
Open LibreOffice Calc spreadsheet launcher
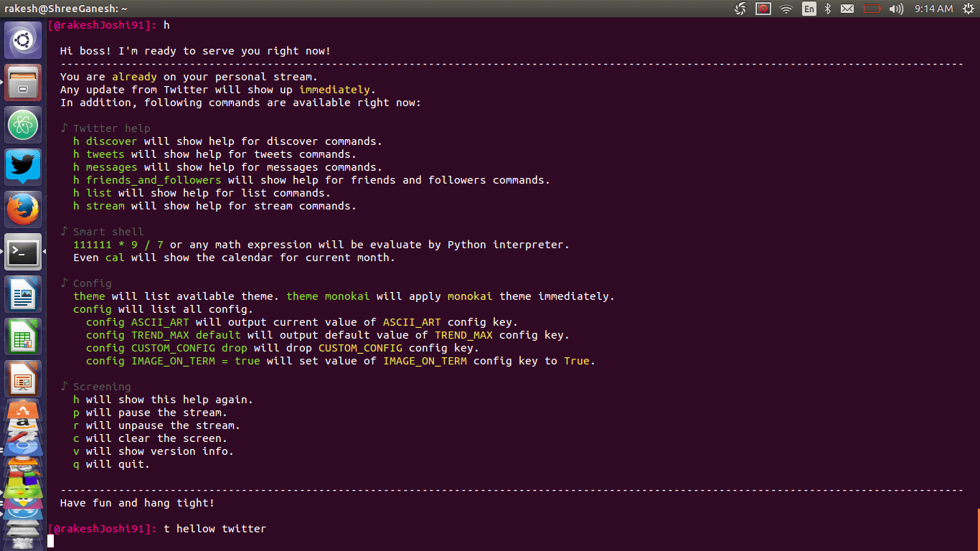(24, 336)
